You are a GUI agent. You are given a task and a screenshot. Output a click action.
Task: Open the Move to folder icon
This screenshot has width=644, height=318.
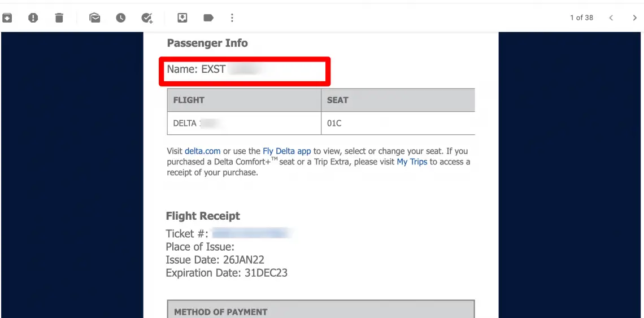point(182,18)
